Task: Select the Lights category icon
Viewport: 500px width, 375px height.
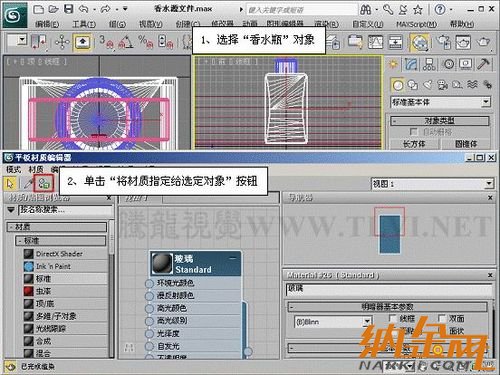Action: click(427, 85)
